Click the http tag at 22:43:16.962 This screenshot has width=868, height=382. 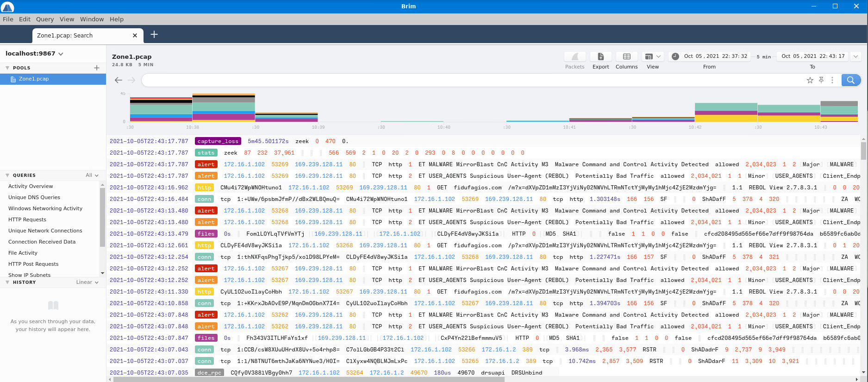pyautogui.click(x=204, y=188)
